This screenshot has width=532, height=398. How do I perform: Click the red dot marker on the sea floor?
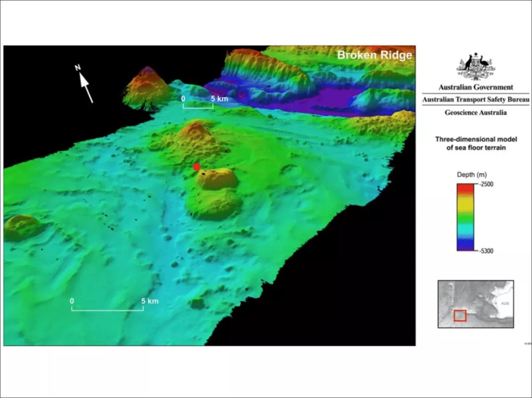(x=197, y=166)
